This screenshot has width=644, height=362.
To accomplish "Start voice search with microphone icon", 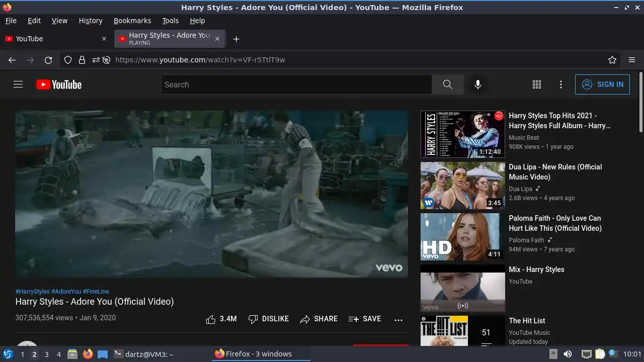I will 478,84.
